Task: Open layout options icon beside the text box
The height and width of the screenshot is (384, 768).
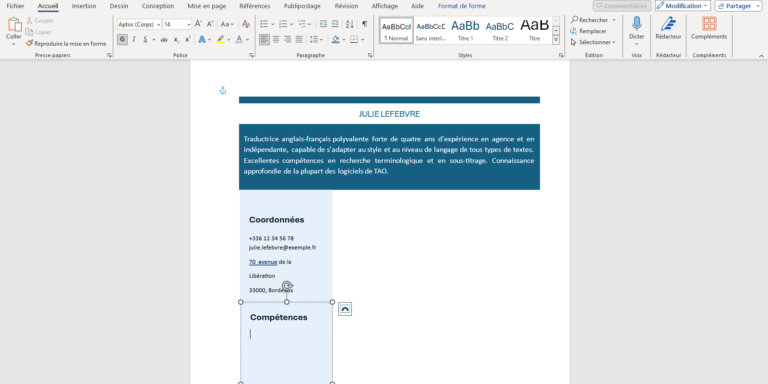Action: (x=345, y=309)
